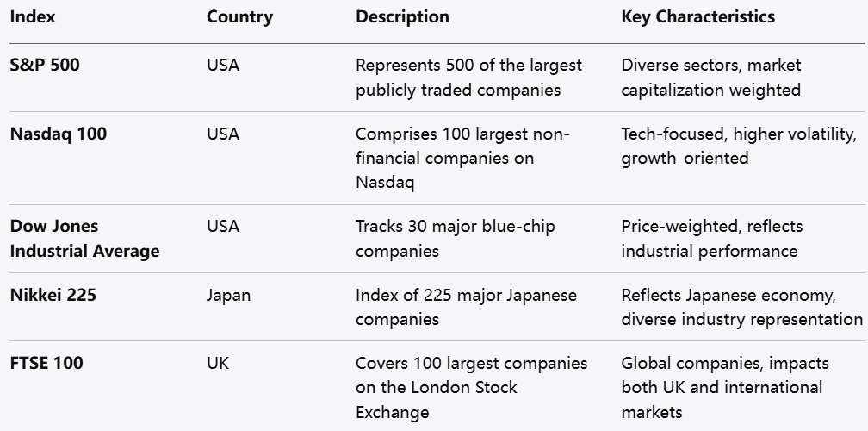Click the 'Tracks 30 major blue-chip companies' text
This screenshot has height=431, width=868.
455,239
